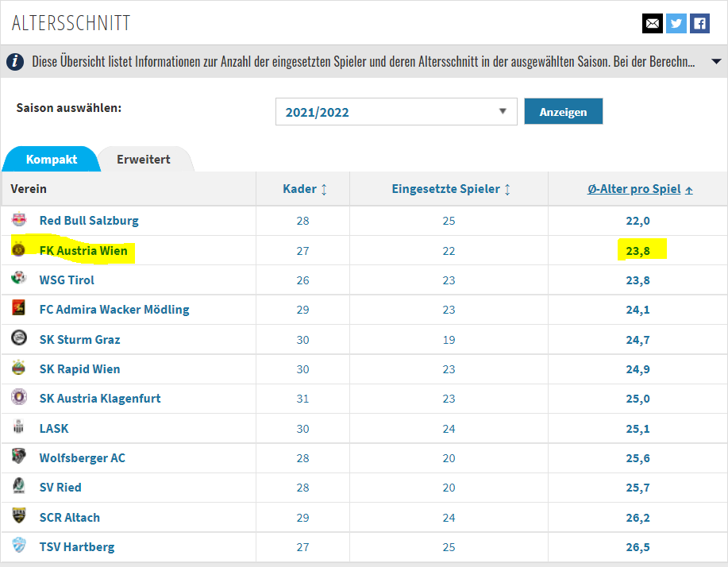
Task: Expand the info description arrow
Action: [716, 61]
